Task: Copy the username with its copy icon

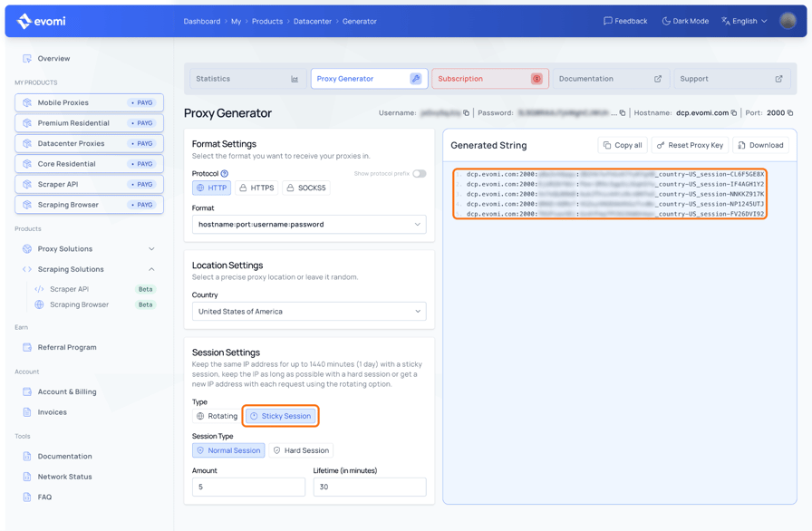Action: pos(466,113)
